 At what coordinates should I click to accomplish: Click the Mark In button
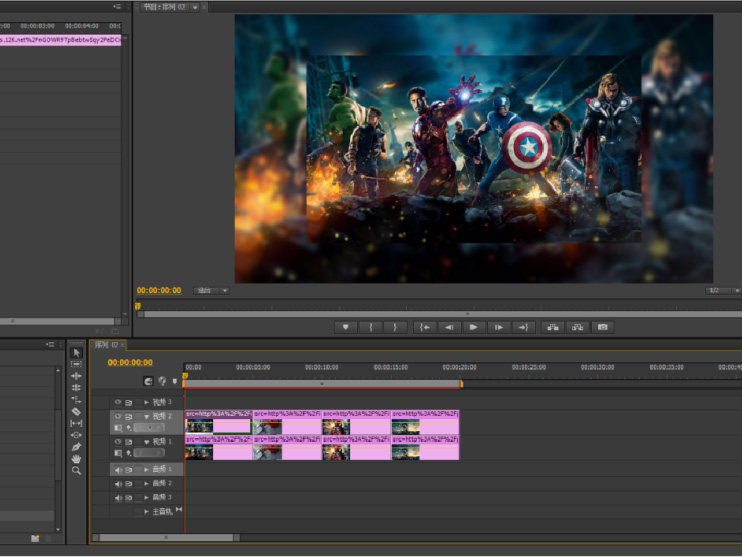click(x=371, y=327)
